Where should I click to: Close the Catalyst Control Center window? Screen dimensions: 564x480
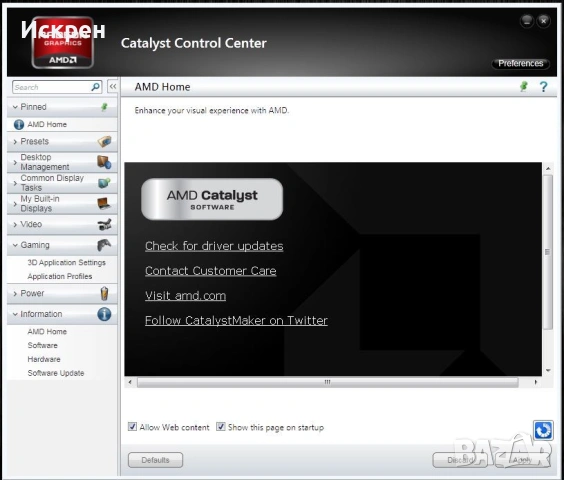[543, 21]
